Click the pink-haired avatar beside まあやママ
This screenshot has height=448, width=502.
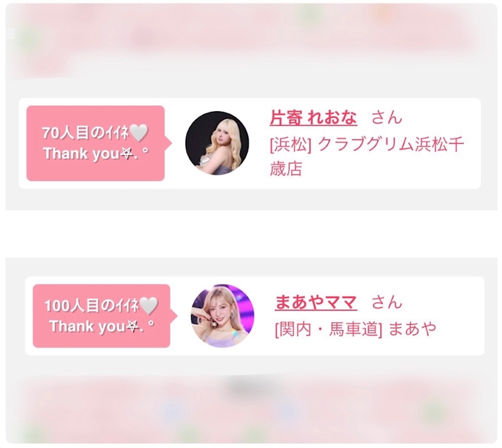click(x=222, y=316)
